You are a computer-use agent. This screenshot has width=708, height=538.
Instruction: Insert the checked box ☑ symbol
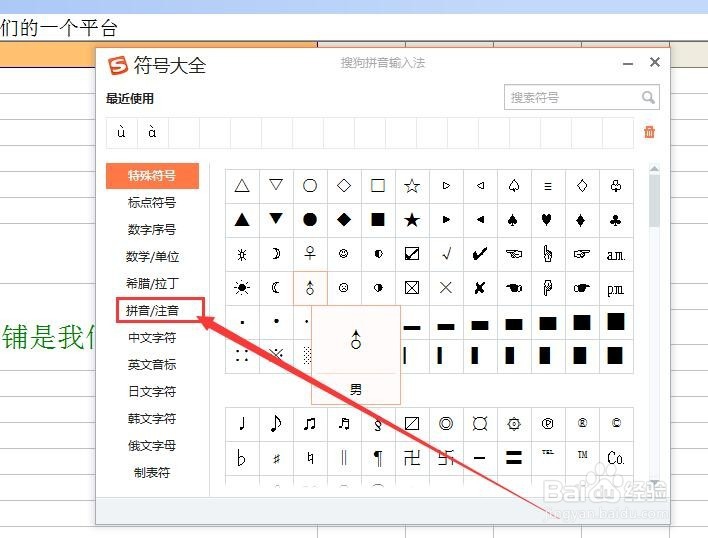click(412, 254)
